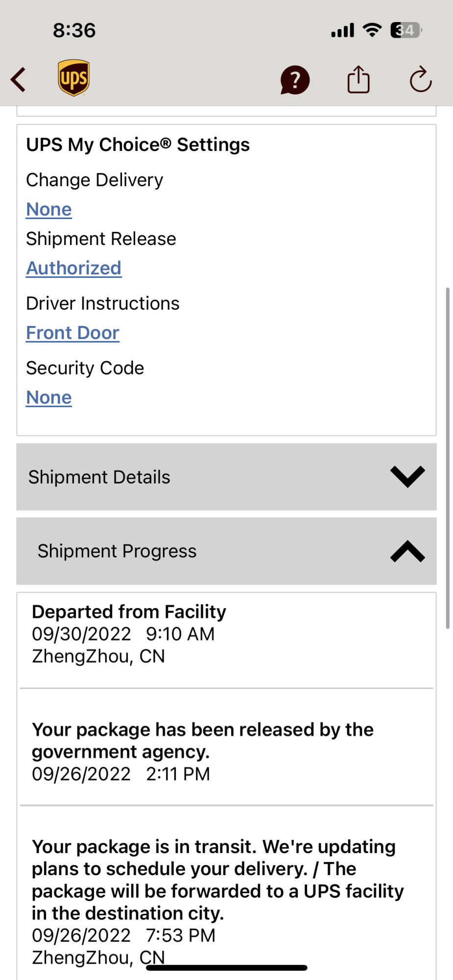453x980 pixels.
Task: Tap the Wi-Fi status icon
Action: [x=372, y=30]
